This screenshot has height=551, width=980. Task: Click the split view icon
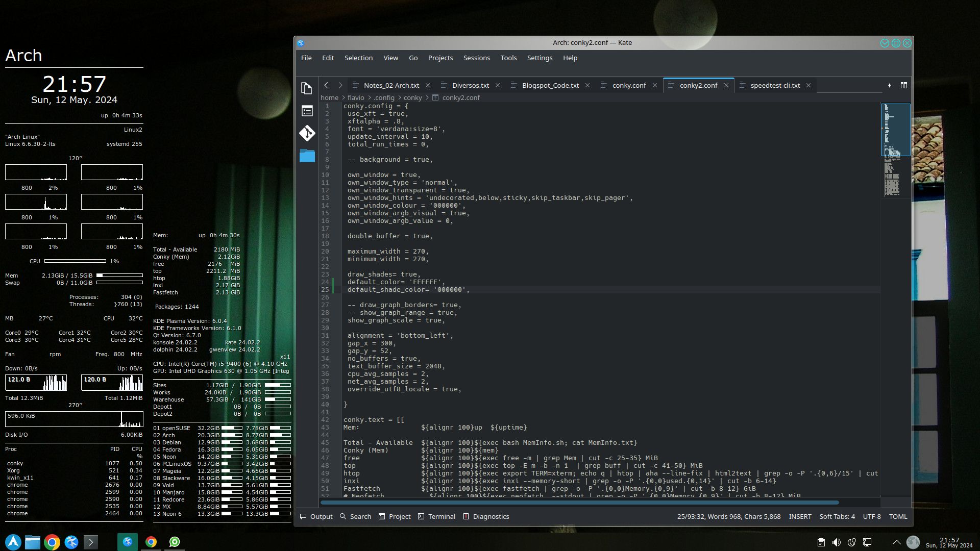coord(903,85)
